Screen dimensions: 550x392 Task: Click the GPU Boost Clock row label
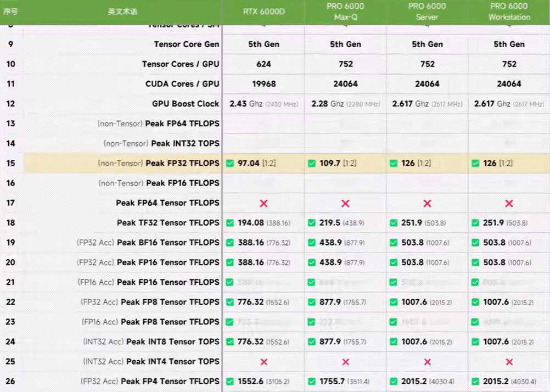click(x=186, y=104)
